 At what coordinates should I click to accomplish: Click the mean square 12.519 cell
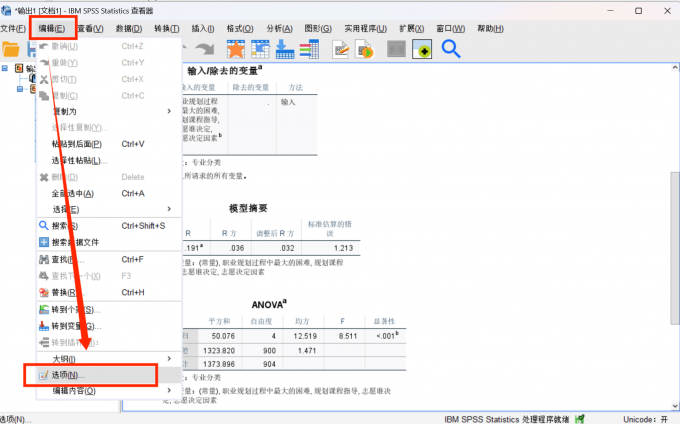coord(305,336)
